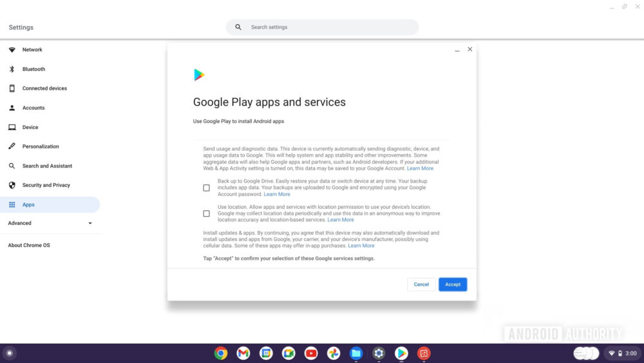The width and height of the screenshot is (644, 363).
Task: Open the clock status area showing 3:00
Action: click(x=631, y=353)
